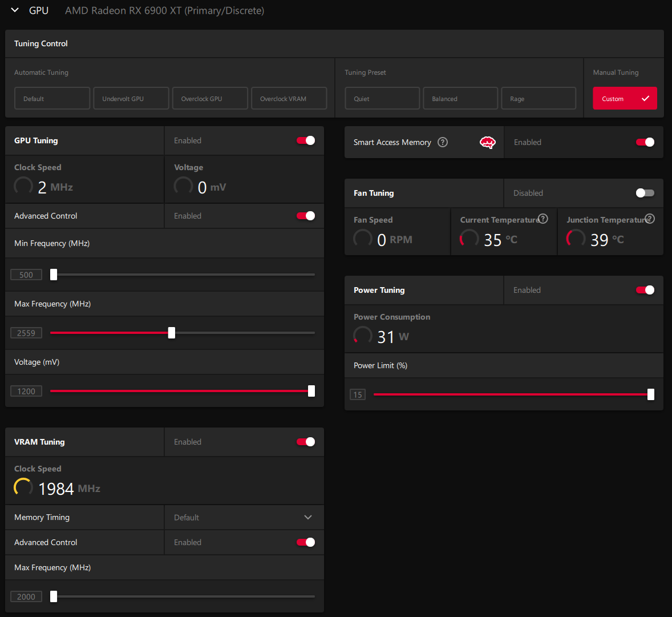Click the Smart Access Memory brain icon
Screen dimensions: 672x617
click(487, 143)
